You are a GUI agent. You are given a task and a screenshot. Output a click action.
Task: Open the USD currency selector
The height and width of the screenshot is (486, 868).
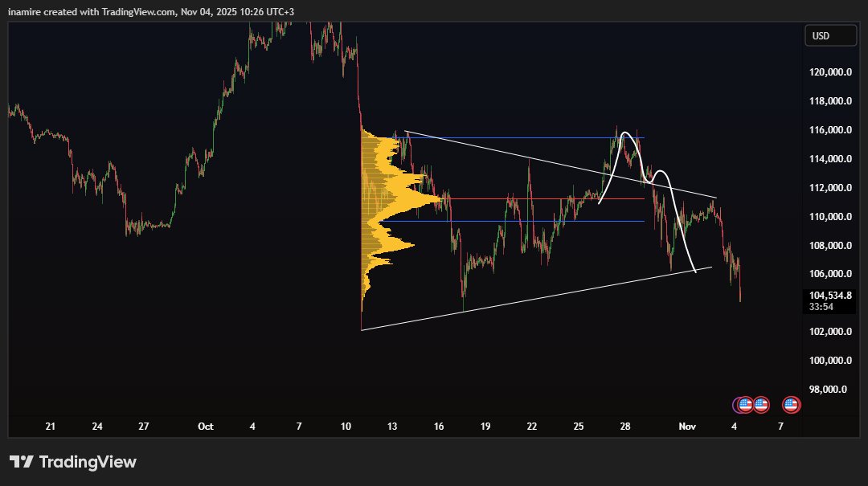pos(830,35)
